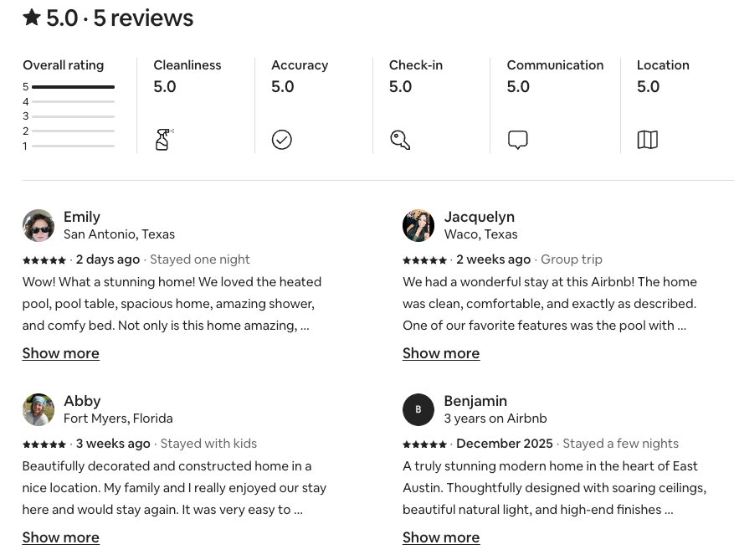Click the star icon beside 5.0 heading

[32, 18]
